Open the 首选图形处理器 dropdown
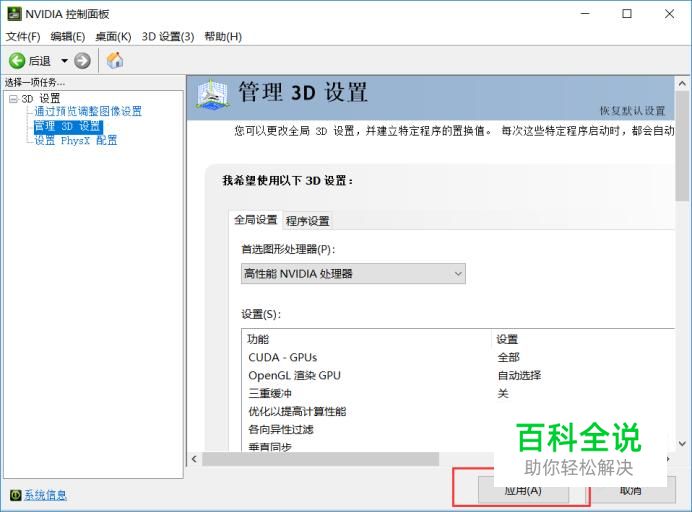 353,274
